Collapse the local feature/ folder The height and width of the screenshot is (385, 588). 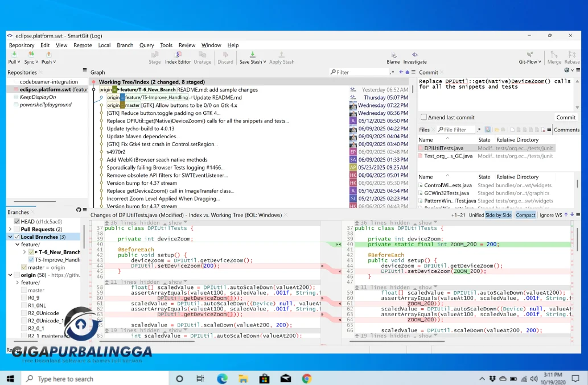17,244
